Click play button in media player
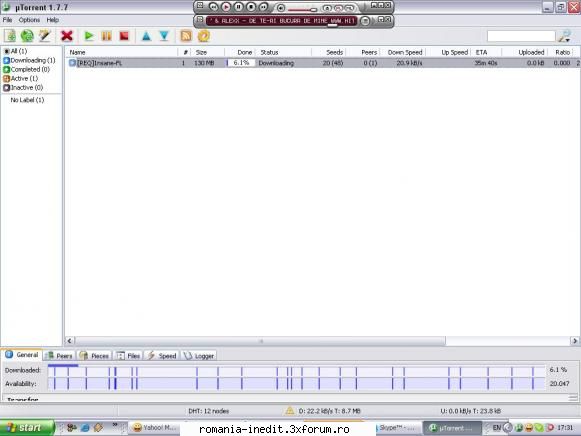The width and height of the screenshot is (581, 436). click(x=226, y=7)
